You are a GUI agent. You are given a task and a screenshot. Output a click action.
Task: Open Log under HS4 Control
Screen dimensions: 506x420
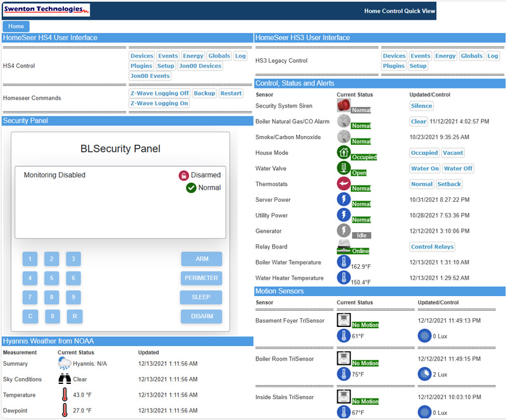(240, 56)
